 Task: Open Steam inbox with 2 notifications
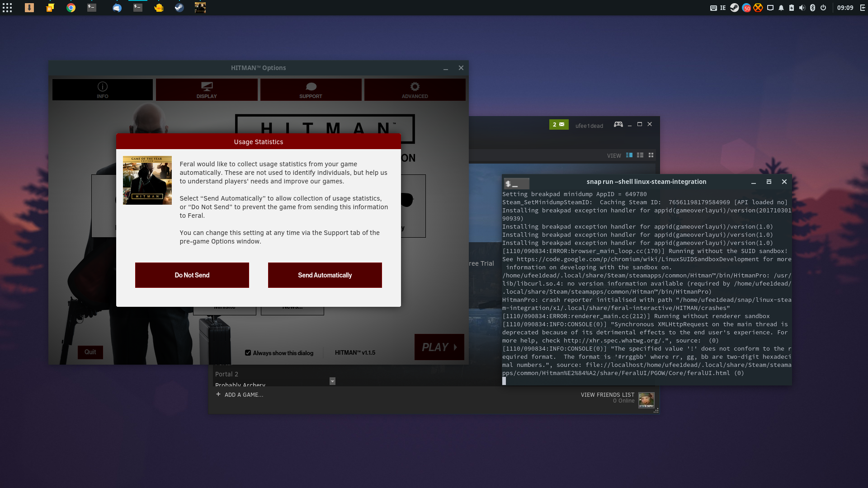[x=559, y=125]
